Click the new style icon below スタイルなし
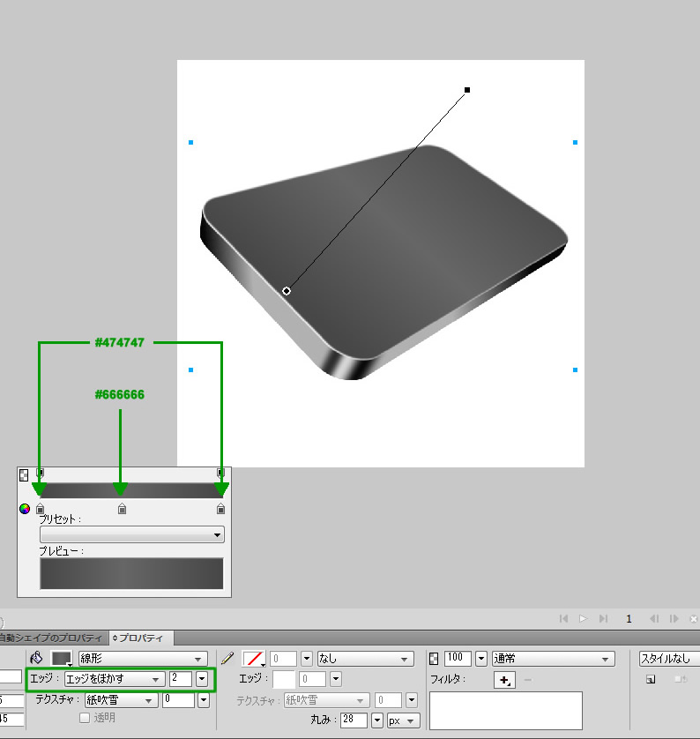The width and height of the screenshot is (700, 739). [650, 679]
